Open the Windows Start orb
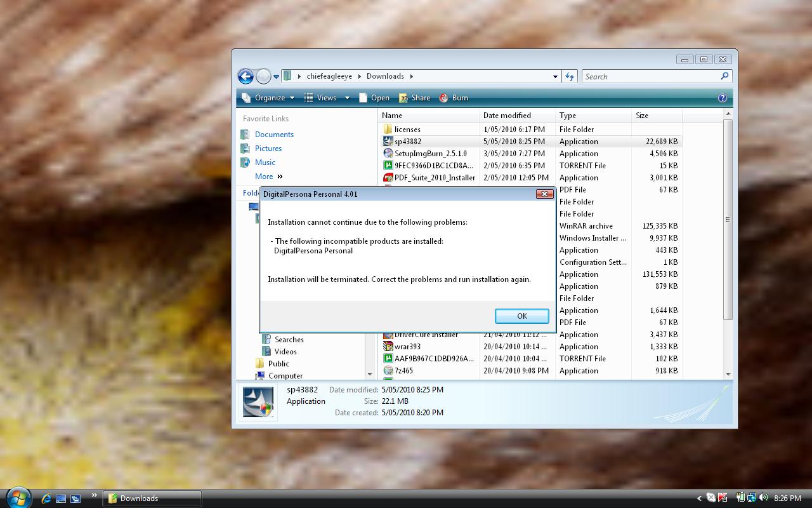The image size is (812, 508). tap(18, 497)
